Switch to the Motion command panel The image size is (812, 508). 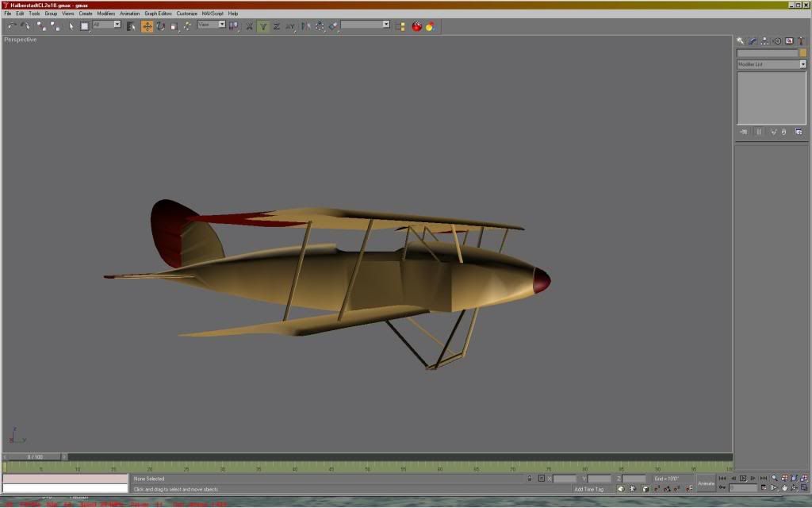click(777, 41)
